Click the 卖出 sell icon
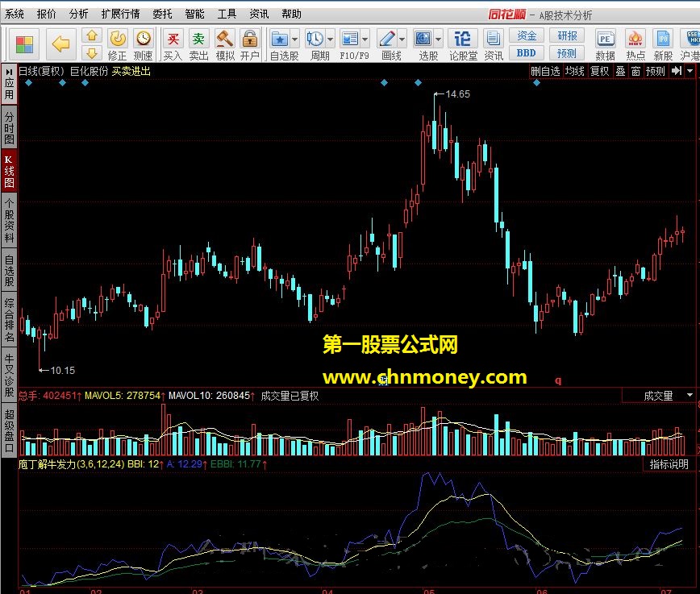Image resolution: width=700 pixels, height=594 pixels. tap(198, 39)
